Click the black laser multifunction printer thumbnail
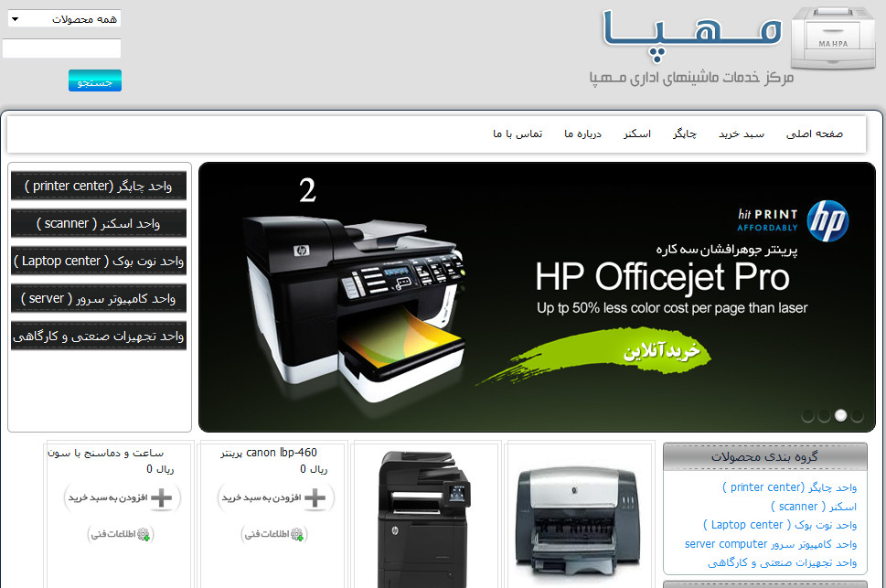Screen dimensions: 886x588 coord(425,519)
